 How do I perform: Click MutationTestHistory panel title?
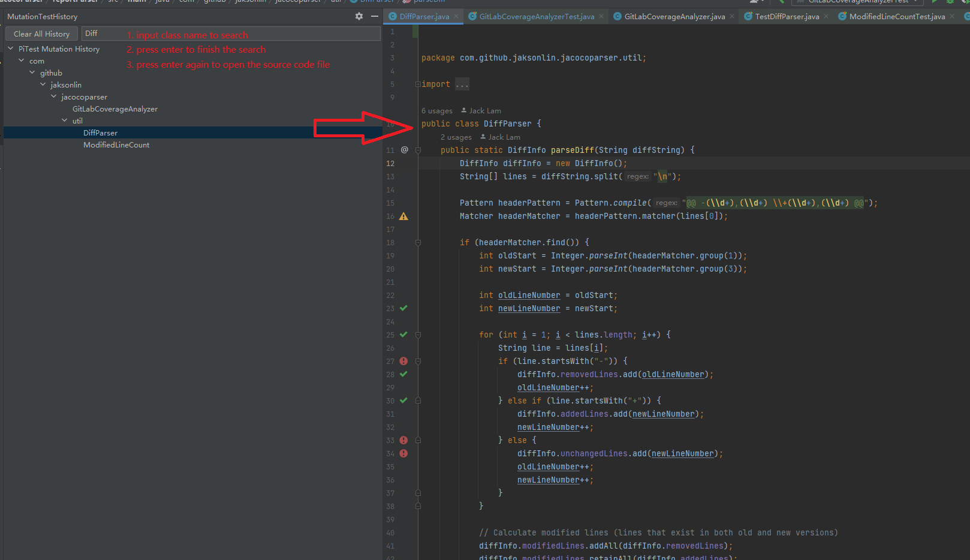pyautogui.click(x=43, y=16)
